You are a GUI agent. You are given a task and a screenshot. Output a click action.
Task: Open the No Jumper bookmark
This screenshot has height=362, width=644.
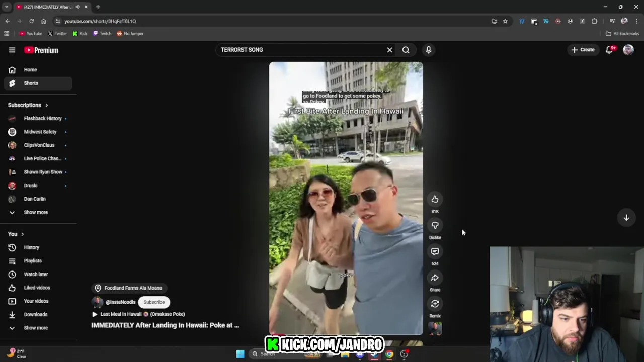pos(130,33)
